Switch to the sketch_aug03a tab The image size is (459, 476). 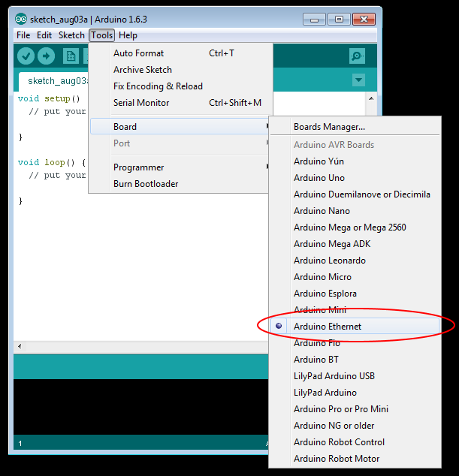[54, 81]
